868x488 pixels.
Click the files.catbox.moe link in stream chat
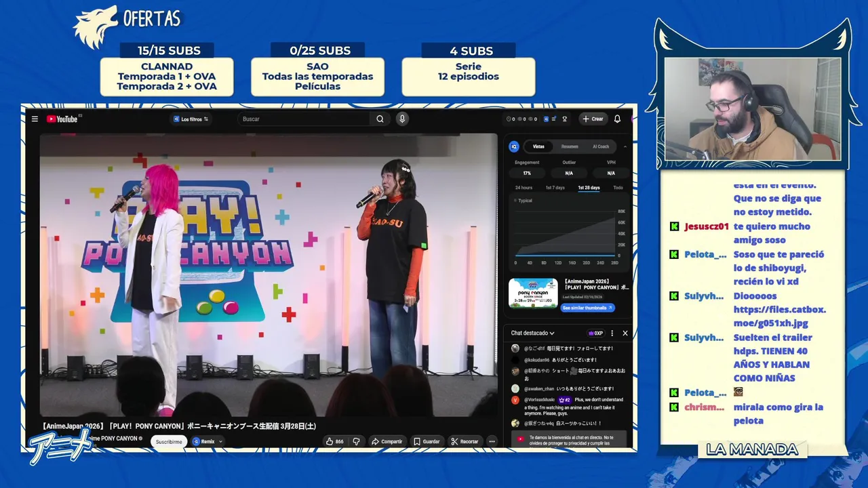point(780,317)
